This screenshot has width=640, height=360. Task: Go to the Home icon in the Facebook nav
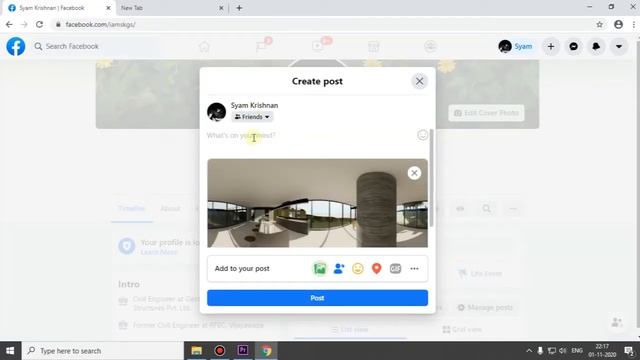coord(204,47)
